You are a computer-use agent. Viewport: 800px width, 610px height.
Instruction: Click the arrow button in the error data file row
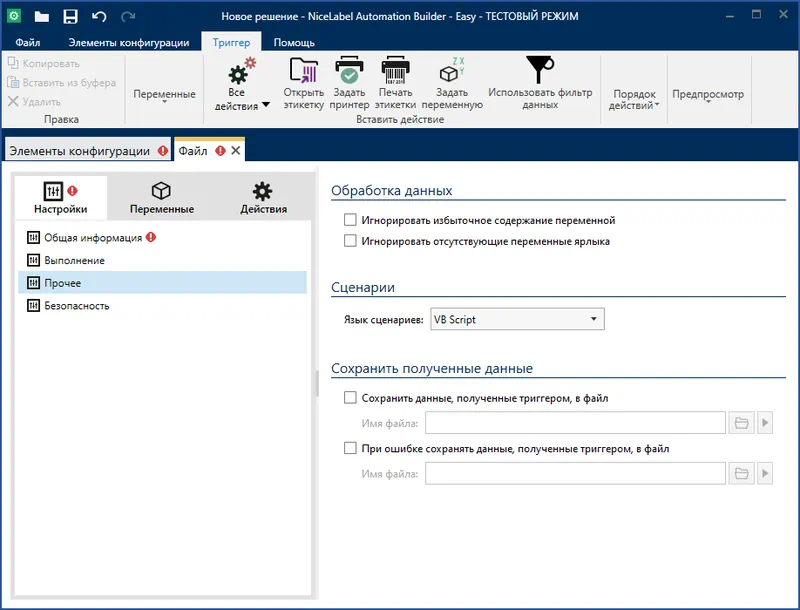point(765,473)
